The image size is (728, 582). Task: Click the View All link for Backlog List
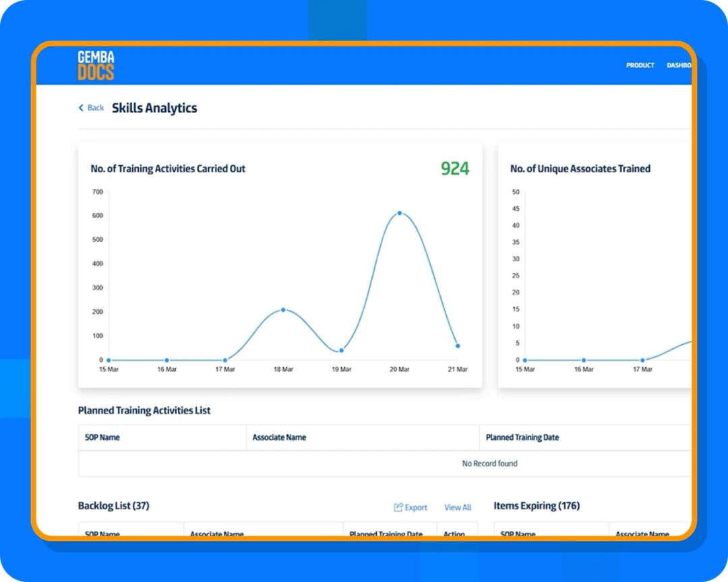point(458,507)
